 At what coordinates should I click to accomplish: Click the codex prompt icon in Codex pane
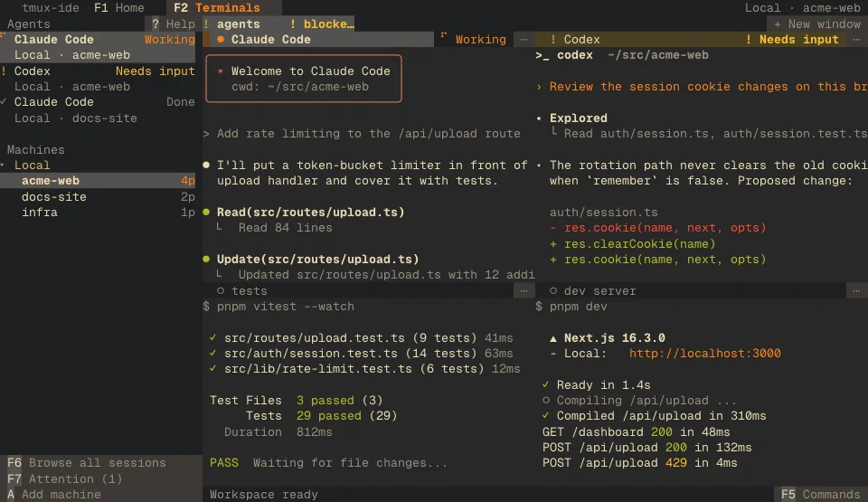click(542, 55)
